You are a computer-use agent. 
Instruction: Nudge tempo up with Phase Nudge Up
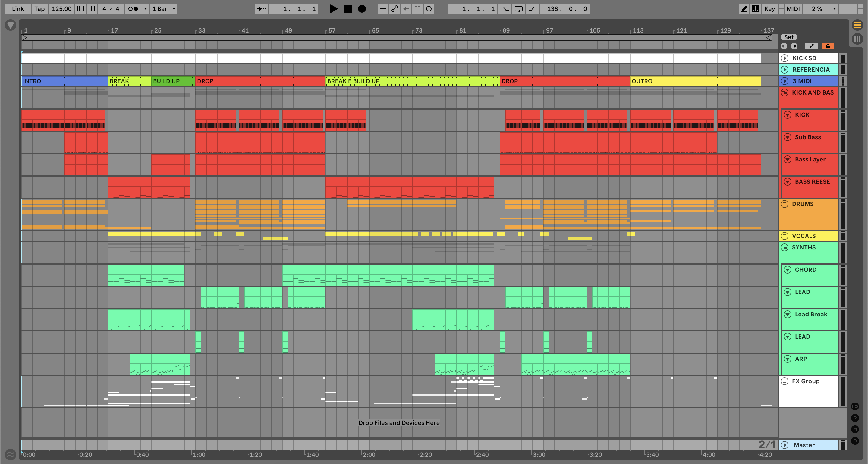(x=92, y=9)
